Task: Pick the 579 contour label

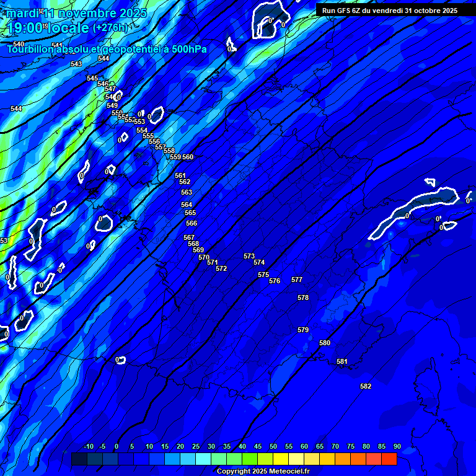Action: click(x=303, y=330)
